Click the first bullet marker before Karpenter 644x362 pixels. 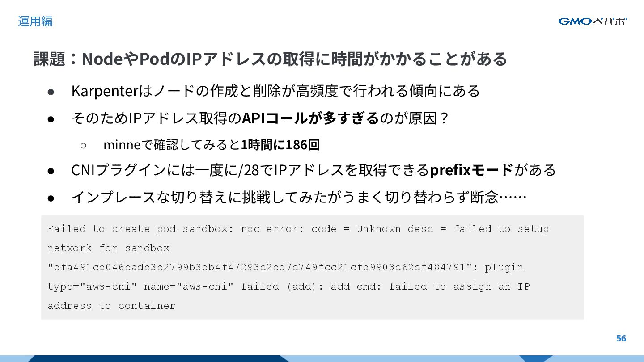tap(51, 91)
